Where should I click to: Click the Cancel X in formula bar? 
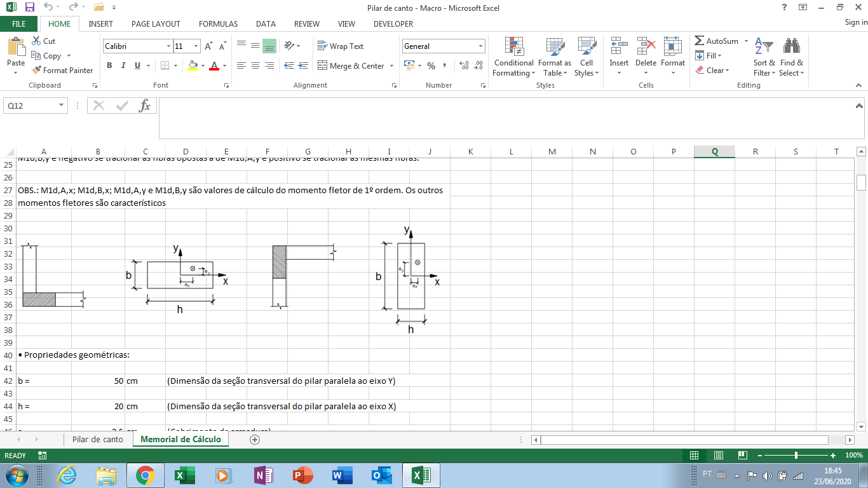coord(98,105)
